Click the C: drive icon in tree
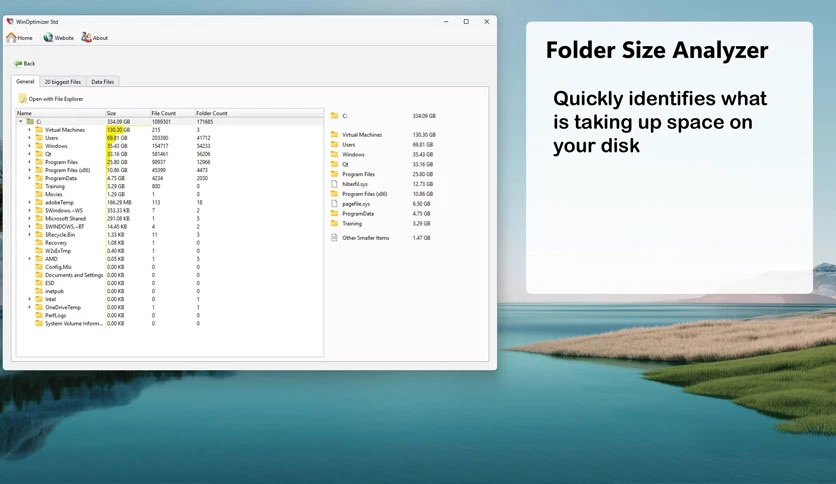 (30, 122)
